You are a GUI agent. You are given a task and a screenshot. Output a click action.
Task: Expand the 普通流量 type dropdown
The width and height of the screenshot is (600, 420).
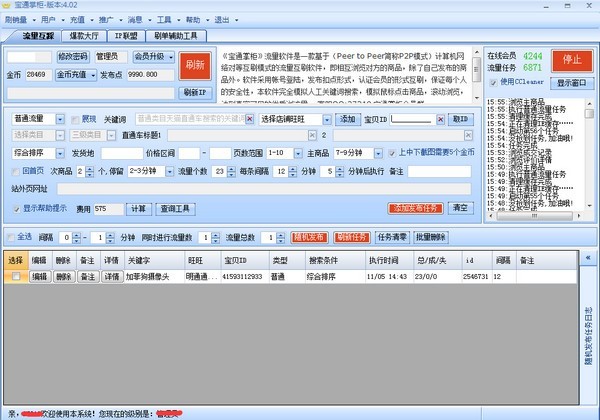pyautogui.click(x=60, y=119)
